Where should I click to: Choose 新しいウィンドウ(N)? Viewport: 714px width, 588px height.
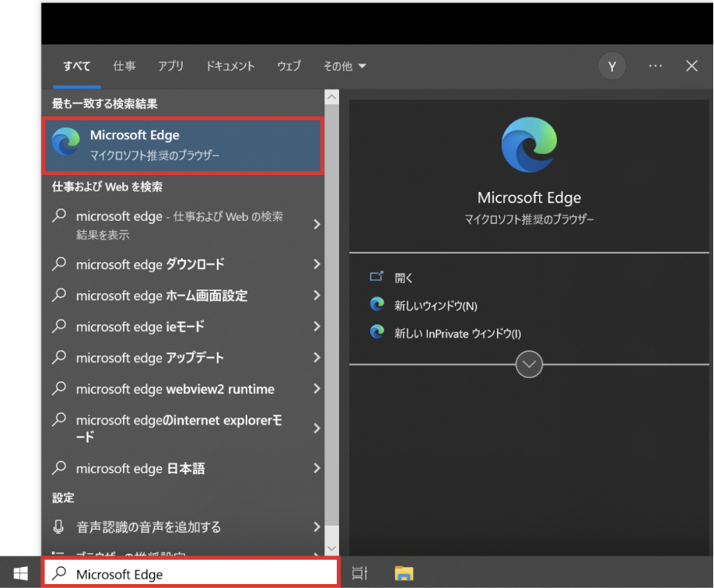point(436,306)
